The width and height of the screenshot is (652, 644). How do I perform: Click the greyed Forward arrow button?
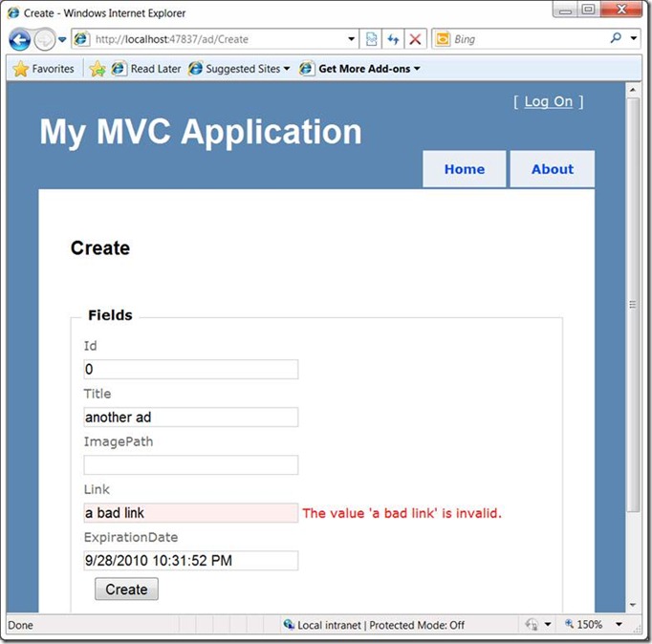click(44, 40)
